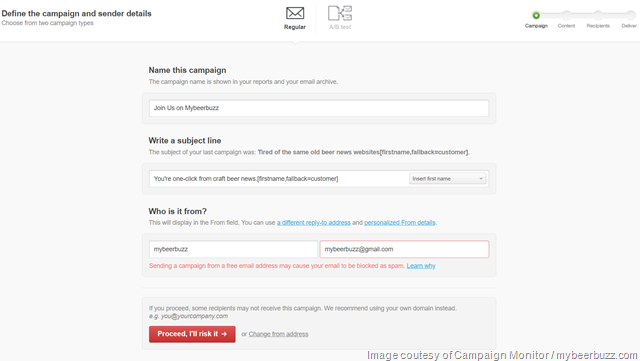Image resolution: width=640 pixels, height=361 pixels.
Task: Click Change from address link
Action: pos(278,334)
